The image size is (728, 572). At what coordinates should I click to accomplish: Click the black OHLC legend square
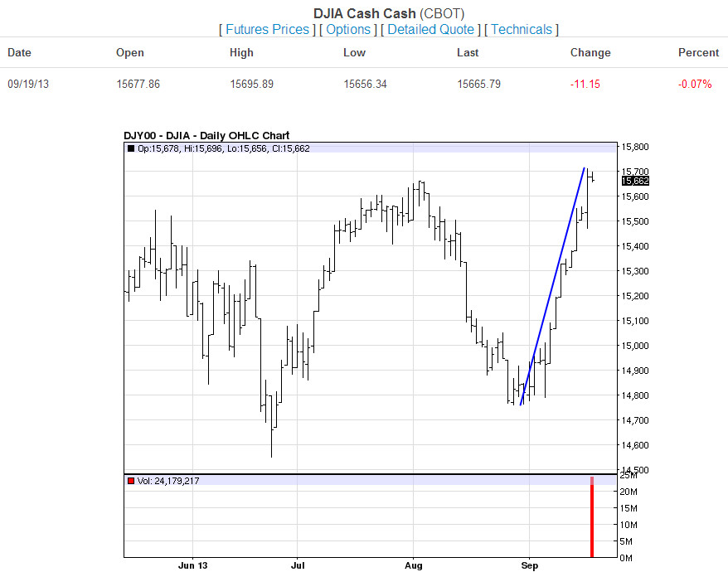[x=131, y=148]
